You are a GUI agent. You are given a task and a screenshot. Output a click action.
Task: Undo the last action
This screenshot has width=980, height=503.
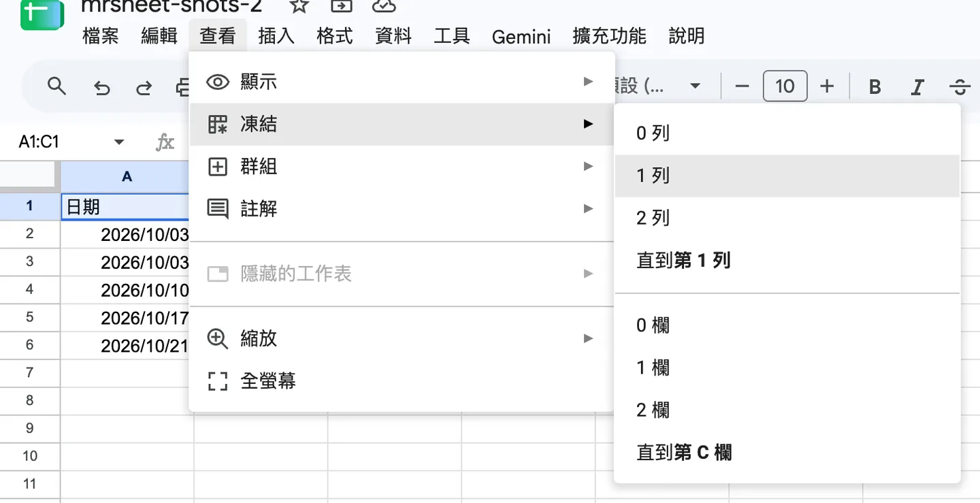[101, 87]
